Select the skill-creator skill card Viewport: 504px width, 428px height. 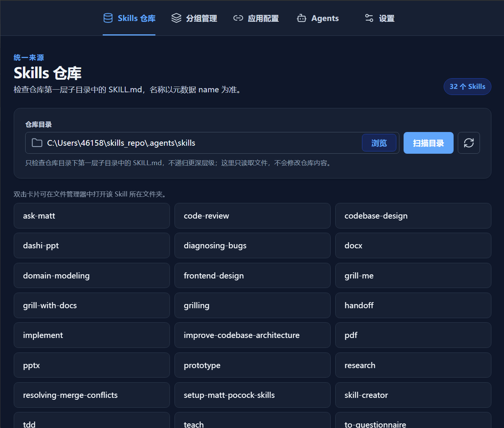coord(413,395)
